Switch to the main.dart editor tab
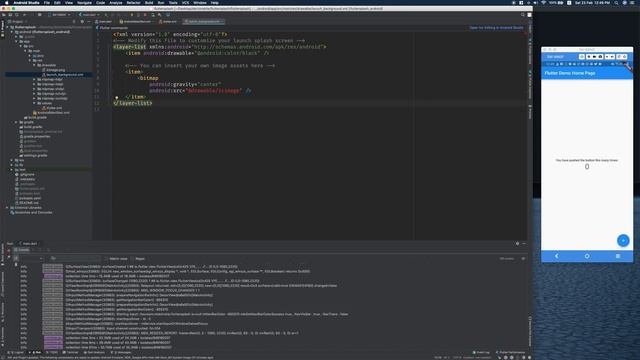The width and height of the screenshot is (640, 360). [104, 22]
